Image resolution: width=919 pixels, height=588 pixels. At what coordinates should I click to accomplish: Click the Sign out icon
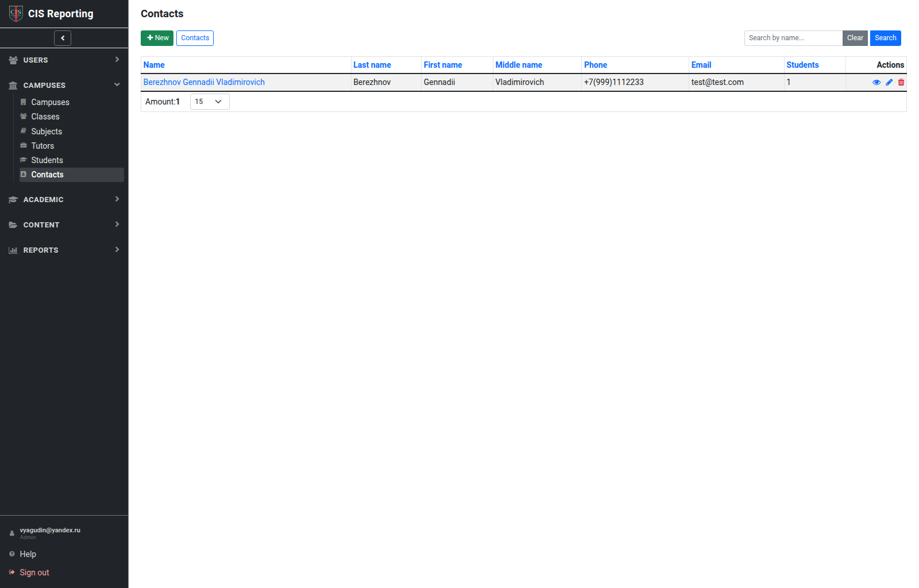pyautogui.click(x=12, y=572)
